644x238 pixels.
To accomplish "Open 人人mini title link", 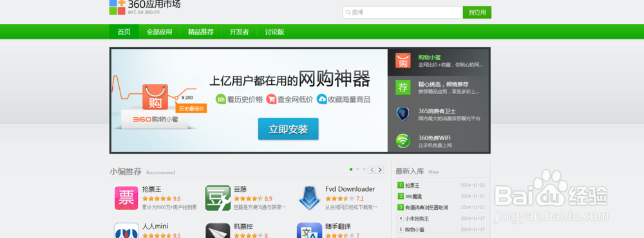I will [x=155, y=226].
